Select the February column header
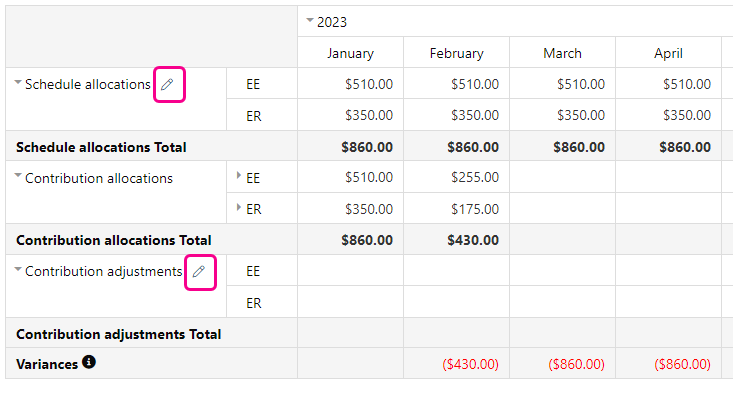 tap(457, 53)
